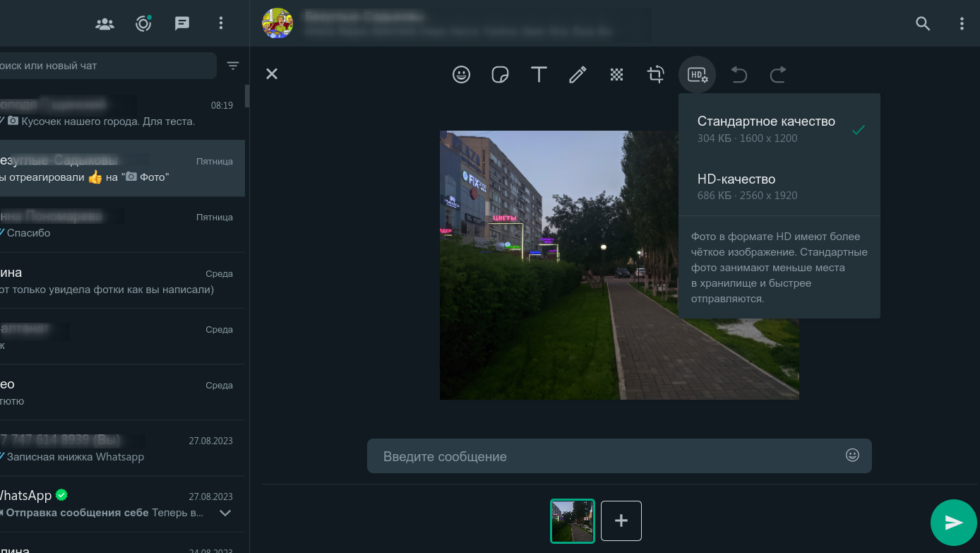Open the sidebar three-dot menu
Viewport: 980px width, 553px height.
coord(221,23)
